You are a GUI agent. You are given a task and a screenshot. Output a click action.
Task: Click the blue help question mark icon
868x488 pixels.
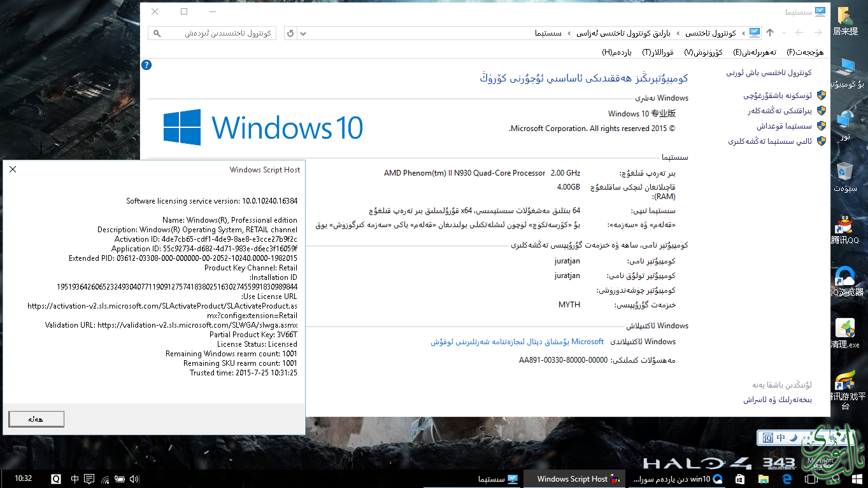click(146, 64)
